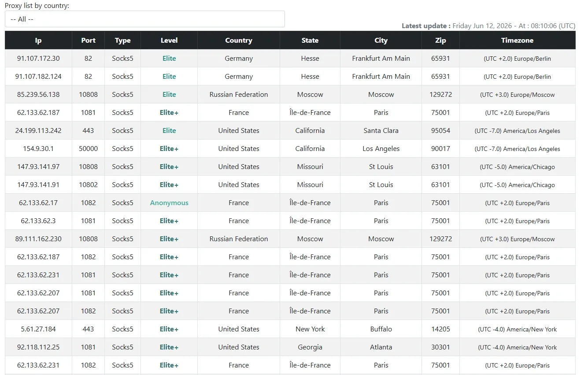
Task: Select IP address 62.133.62.17
Action: pos(38,203)
